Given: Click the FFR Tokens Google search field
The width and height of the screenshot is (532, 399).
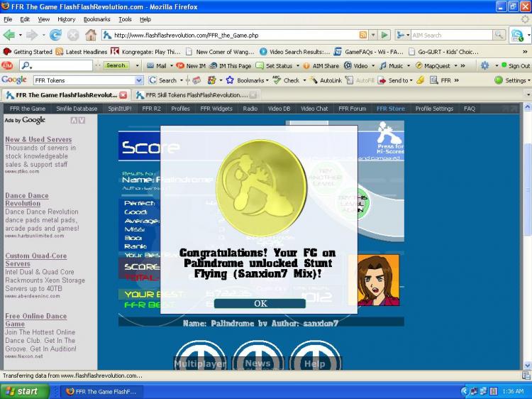Looking at the screenshot, I should click(x=84, y=80).
